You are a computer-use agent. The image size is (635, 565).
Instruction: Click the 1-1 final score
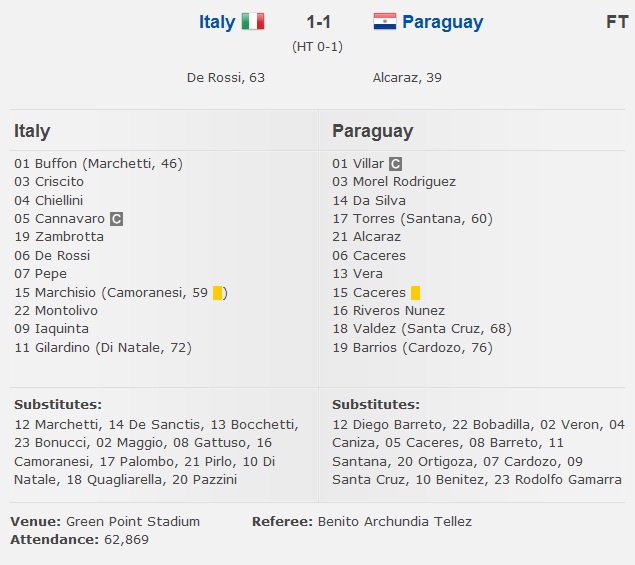pos(319,22)
